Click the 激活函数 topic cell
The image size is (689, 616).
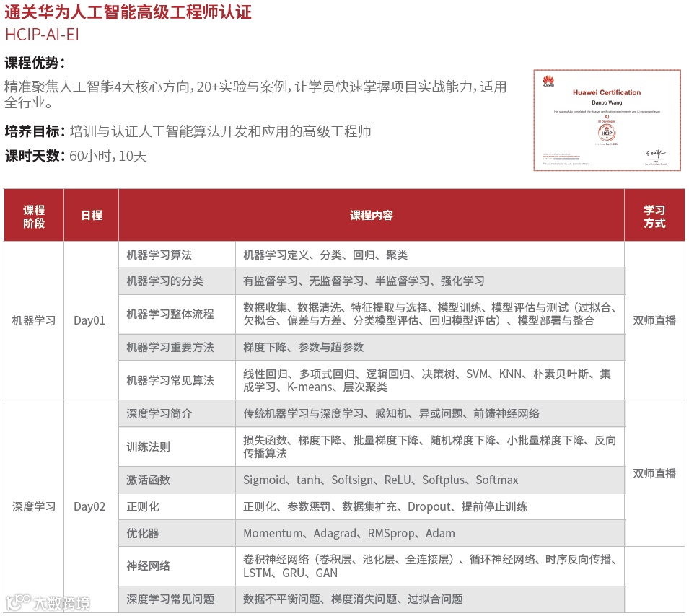[x=177, y=480]
